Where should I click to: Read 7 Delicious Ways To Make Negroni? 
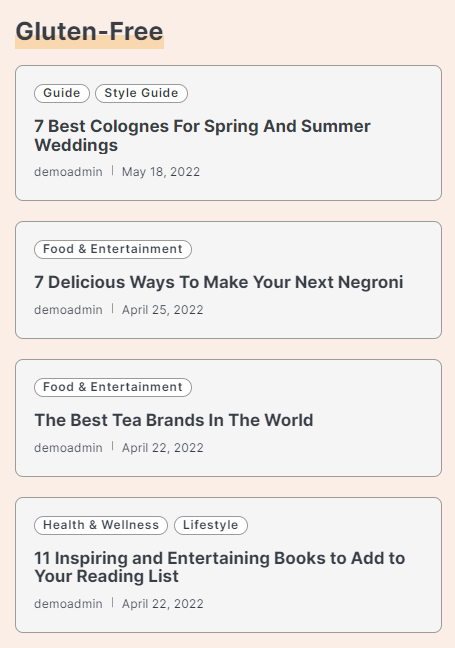[x=219, y=282]
